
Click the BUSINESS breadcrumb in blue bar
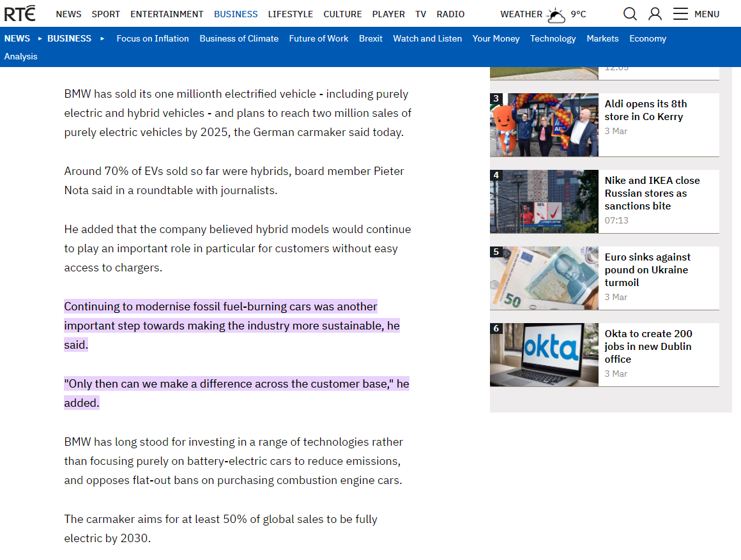69,38
